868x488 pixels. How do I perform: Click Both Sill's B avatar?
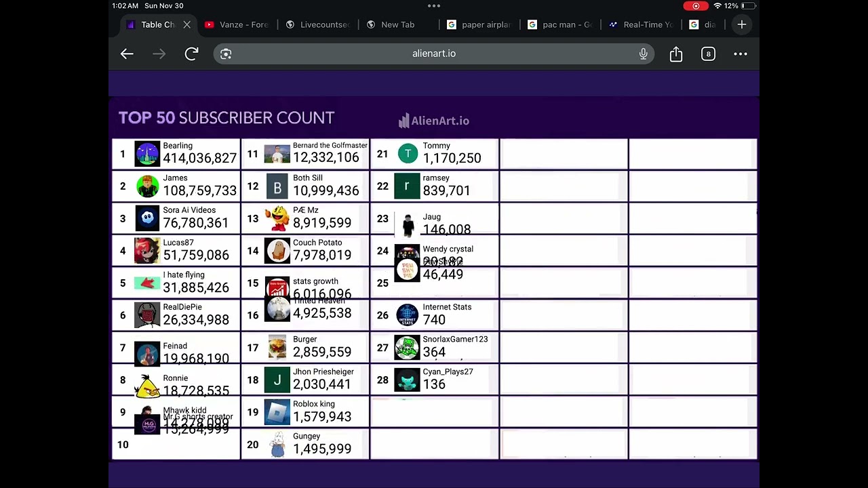[277, 186]
